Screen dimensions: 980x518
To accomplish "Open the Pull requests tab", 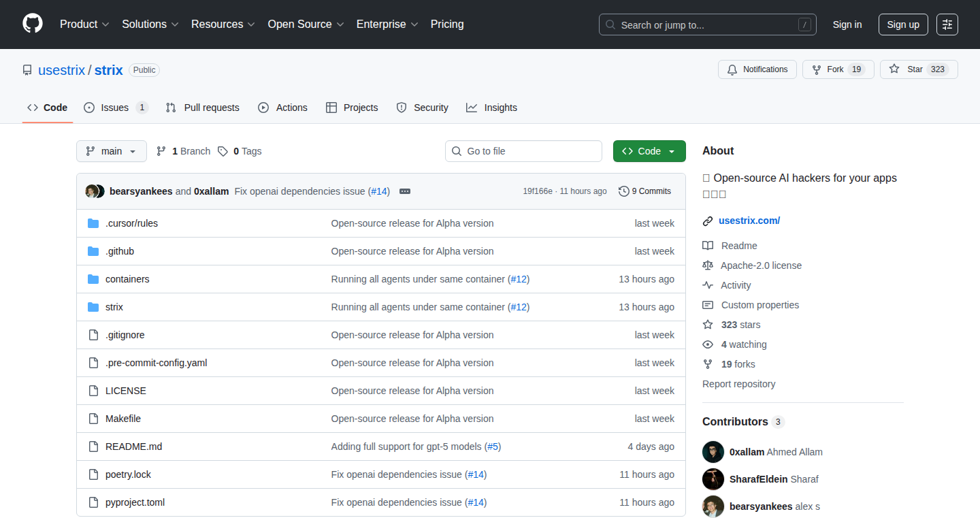I will (x=203, y=108).
